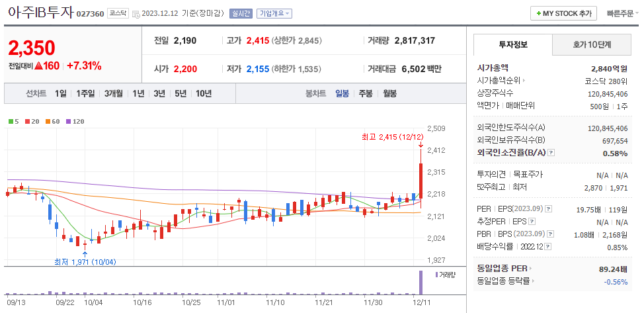Click the 전일 value 2,190
644x313 pixels.
click(185, 41)
